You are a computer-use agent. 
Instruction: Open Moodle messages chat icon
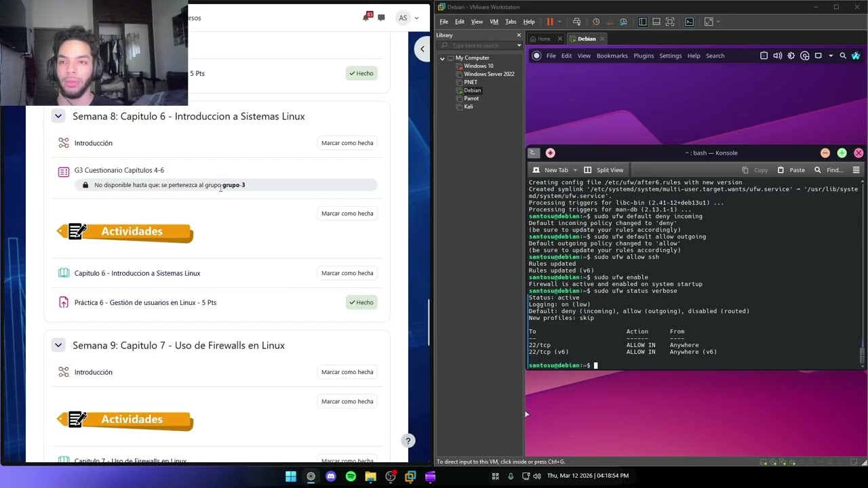(381, 18)
